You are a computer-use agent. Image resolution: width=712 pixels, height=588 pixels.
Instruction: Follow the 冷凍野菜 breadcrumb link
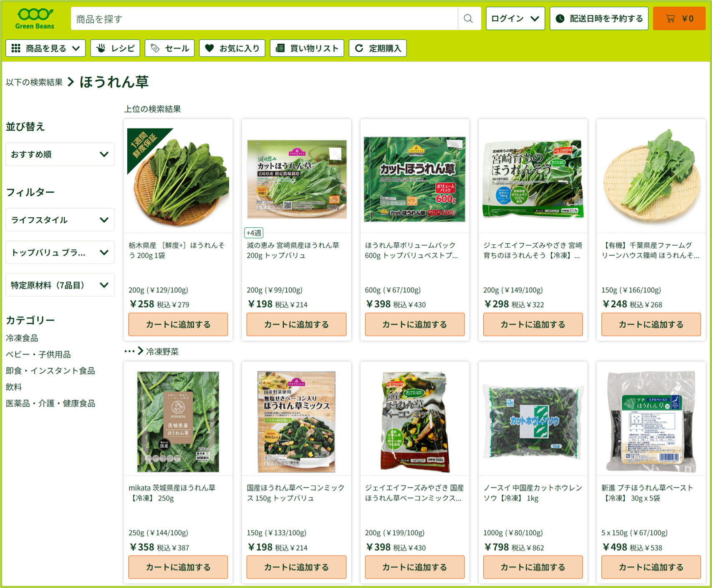point(162,352)
